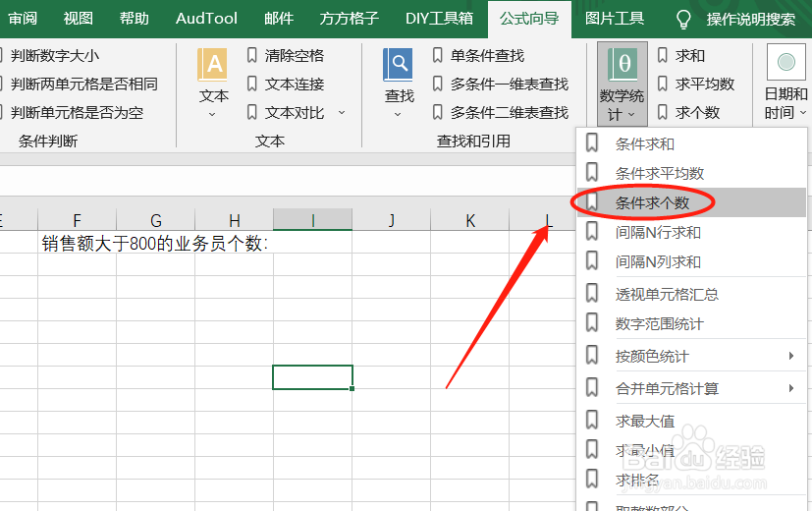
Task: Click the 求平均数 button
Action: click(x=696, y=84)
